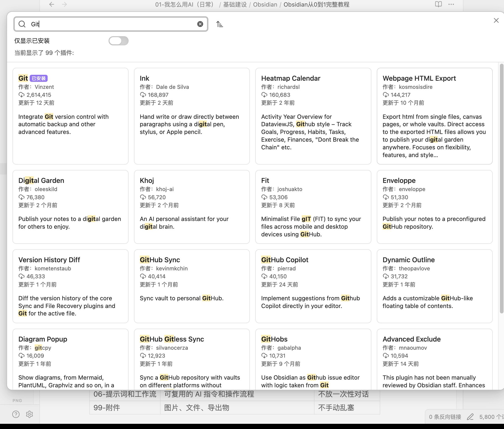The height and width of the screenshot is (429, 504).
Task: Click the 0 条反向链接 status item
Action: (445, 417)
